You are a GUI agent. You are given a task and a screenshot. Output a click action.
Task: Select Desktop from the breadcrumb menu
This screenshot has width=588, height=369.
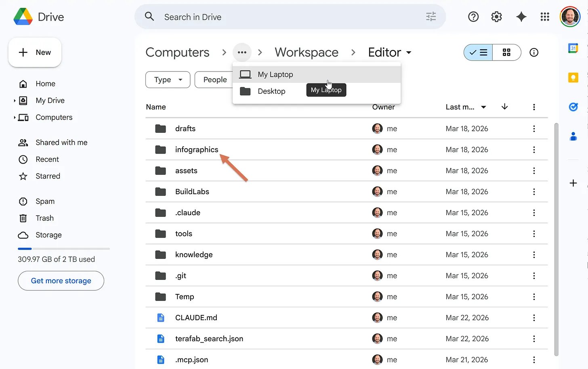coord(271,91)
